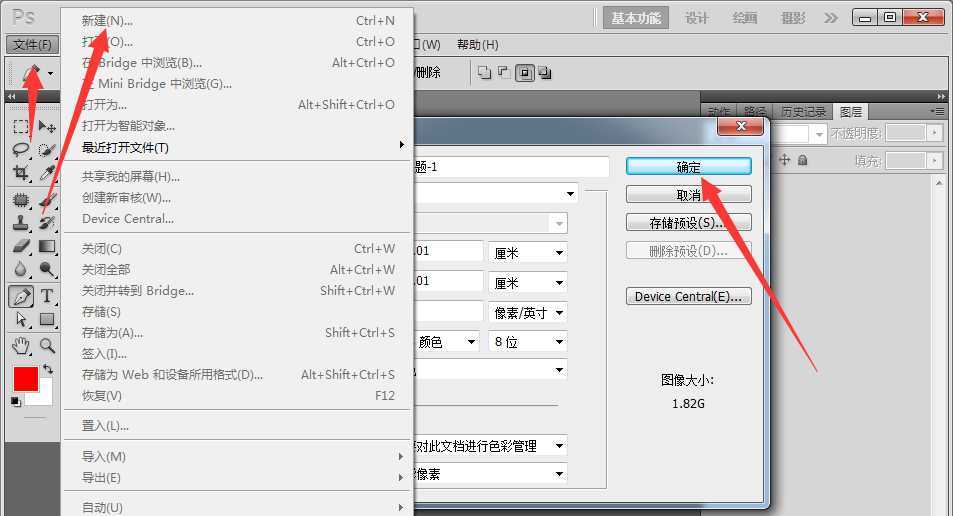
Task: Select the Path Selection tool
Action: click(x=21, y=319)
